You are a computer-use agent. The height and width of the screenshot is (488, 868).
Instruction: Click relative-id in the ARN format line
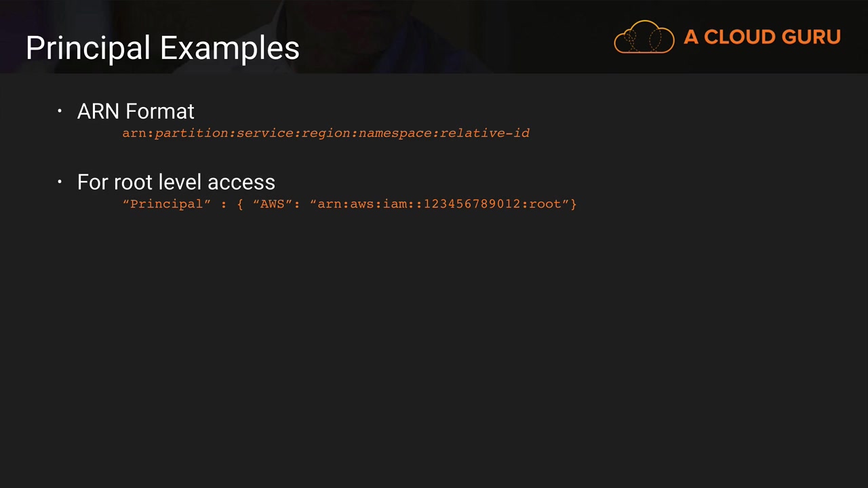coord(485,134)
